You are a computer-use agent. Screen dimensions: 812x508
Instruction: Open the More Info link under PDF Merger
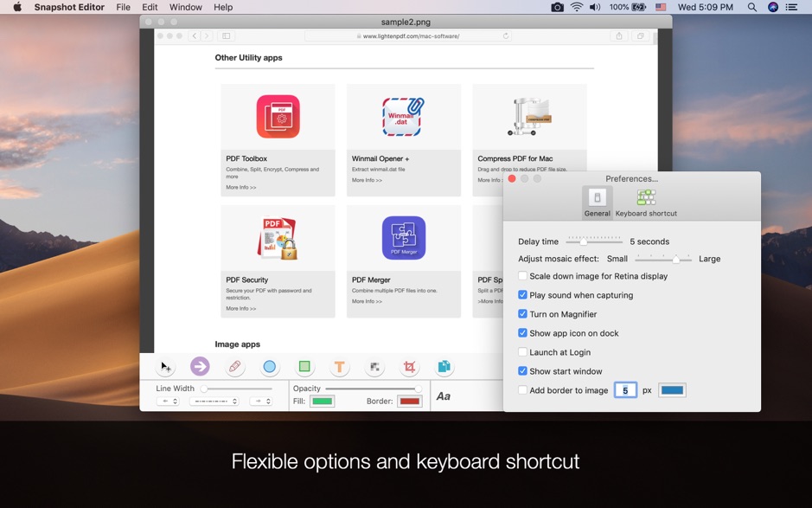coord(365,300)
